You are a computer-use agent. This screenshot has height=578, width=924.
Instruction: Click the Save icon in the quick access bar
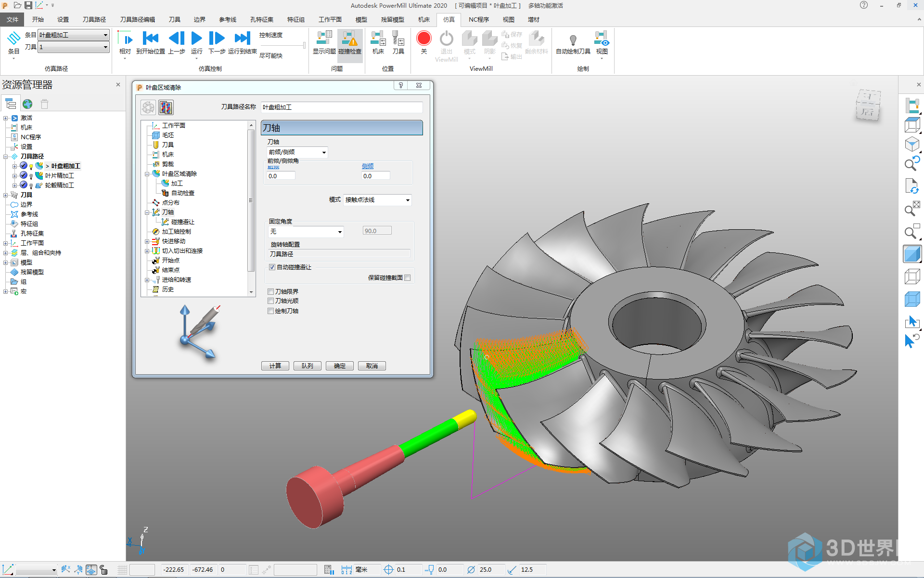pos(28,5)
